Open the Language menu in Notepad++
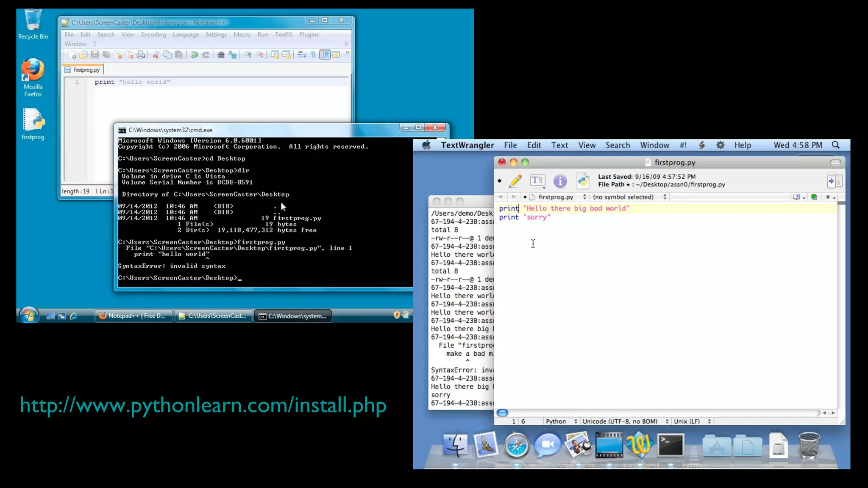 click(186, 35)
